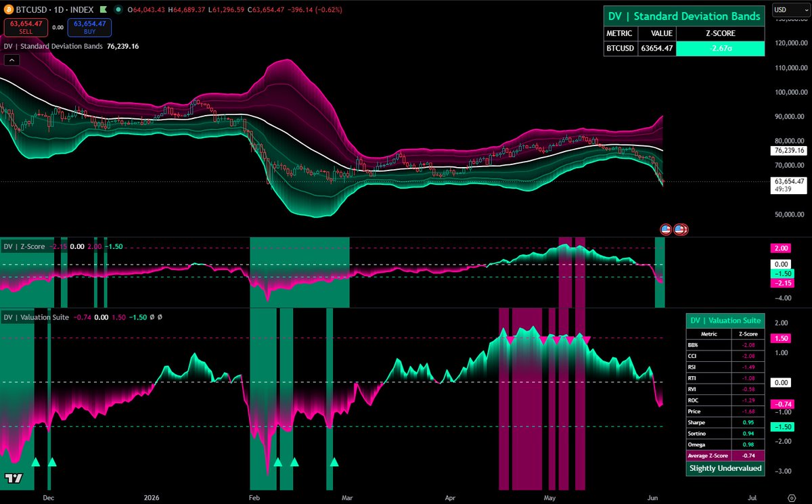This screenshot has width=812, height=504.
Task: Click the Sharpe row in Valuation table
Action: [725, 422]
